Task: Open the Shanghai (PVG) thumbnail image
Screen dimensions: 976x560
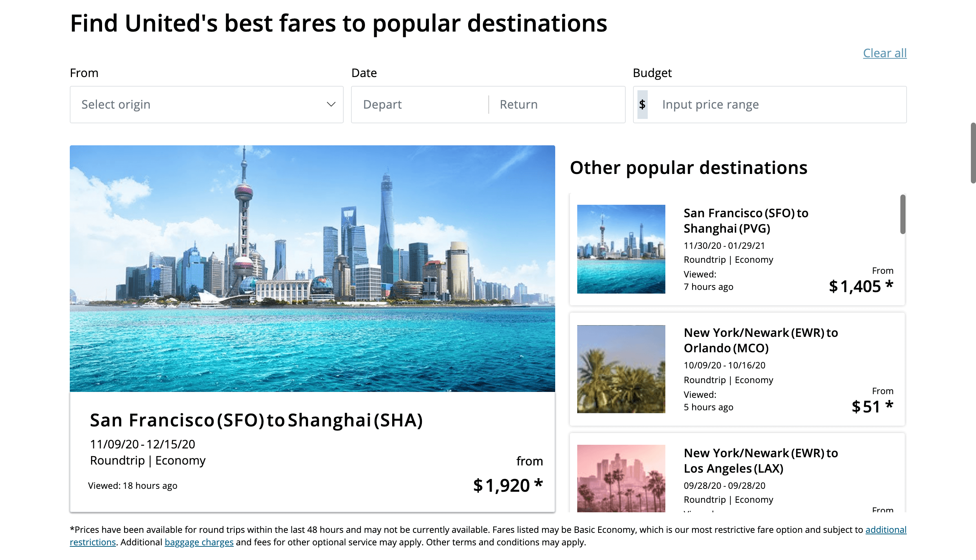Action: pos(621,249)
